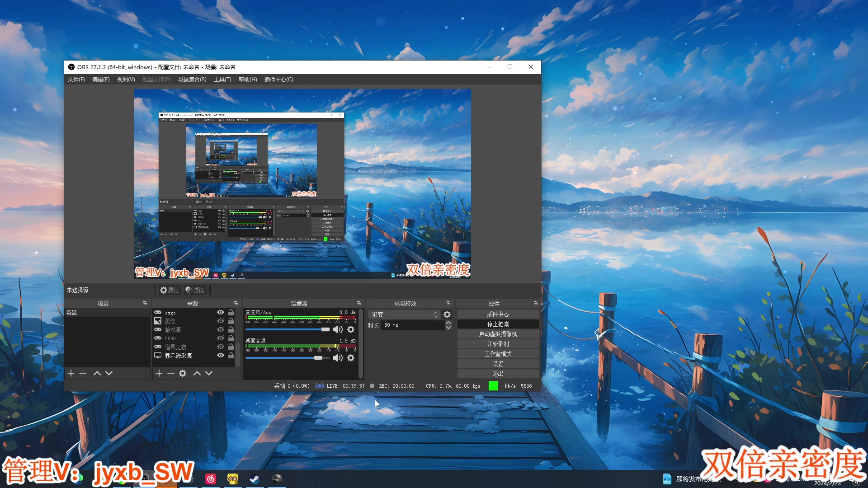
Task: Pop out the 场景 dock panel
Action: pos(145,303)
